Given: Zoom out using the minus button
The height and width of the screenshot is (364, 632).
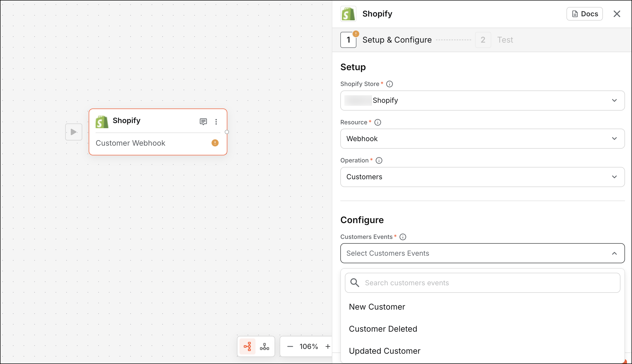Looking at the screenshot, I should pos(290,346).
